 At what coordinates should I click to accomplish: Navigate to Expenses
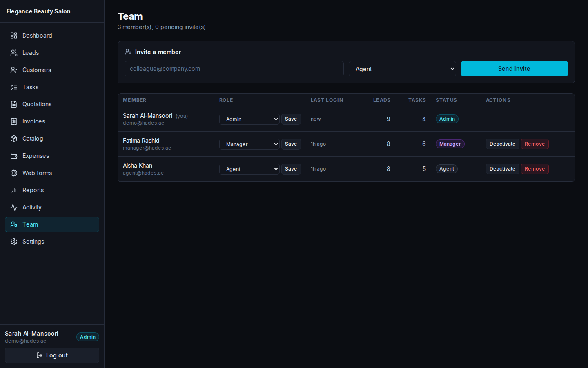52,156
